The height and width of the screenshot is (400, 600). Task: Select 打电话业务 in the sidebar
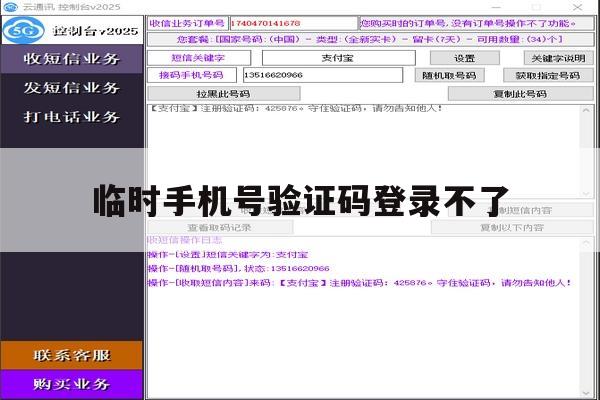72,117
